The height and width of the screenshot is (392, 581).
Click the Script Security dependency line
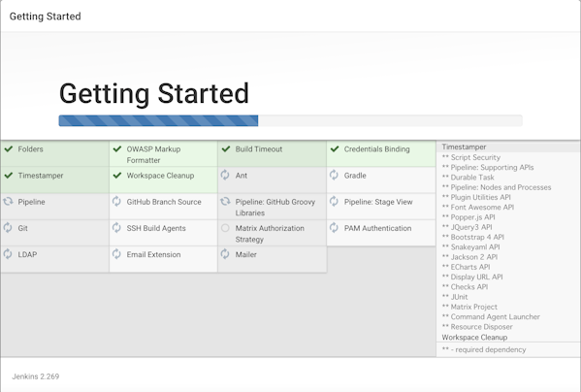[471, 157]
